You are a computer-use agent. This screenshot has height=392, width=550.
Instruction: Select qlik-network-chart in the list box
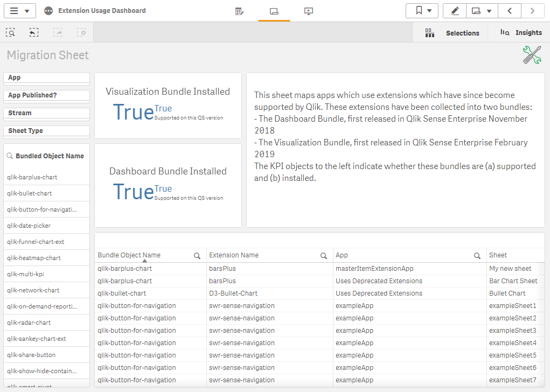pos(47,290)
